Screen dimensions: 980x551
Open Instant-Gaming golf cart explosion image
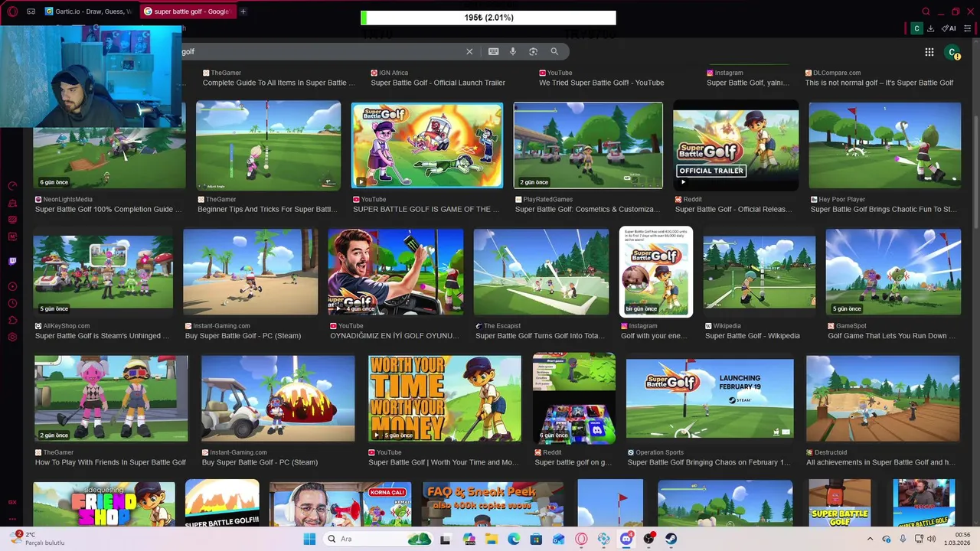tap(278, 399)
